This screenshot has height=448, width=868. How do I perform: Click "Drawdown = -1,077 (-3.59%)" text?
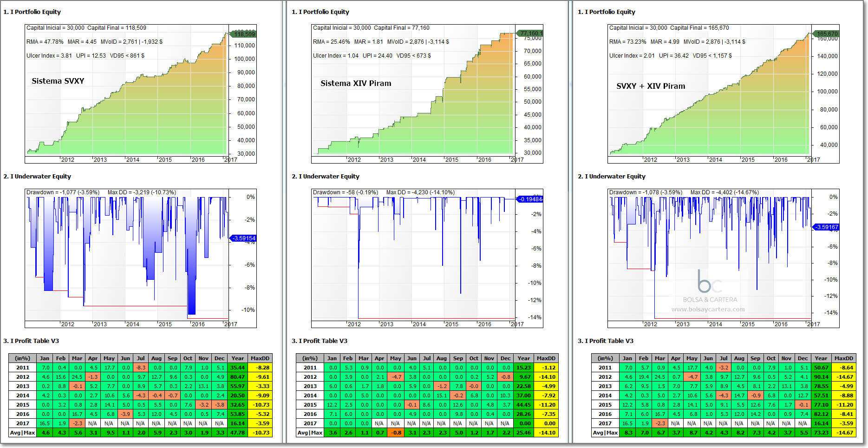[x=63, y=192]
